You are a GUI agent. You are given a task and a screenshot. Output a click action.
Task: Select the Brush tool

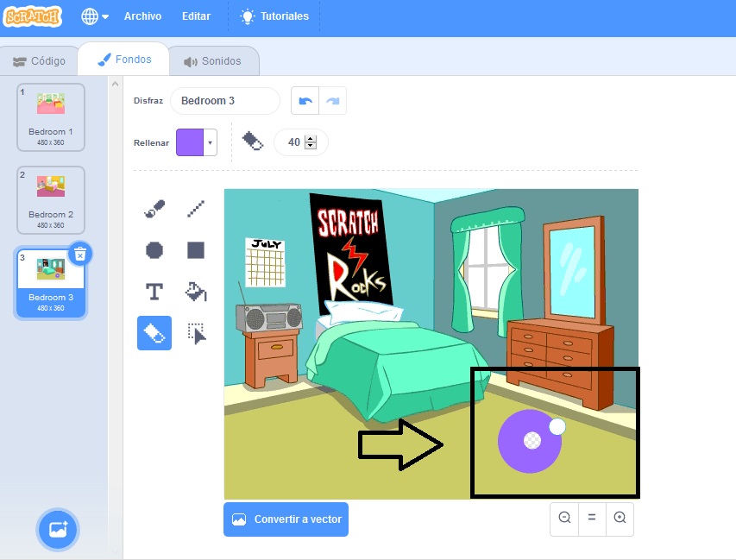pos(154,208)
